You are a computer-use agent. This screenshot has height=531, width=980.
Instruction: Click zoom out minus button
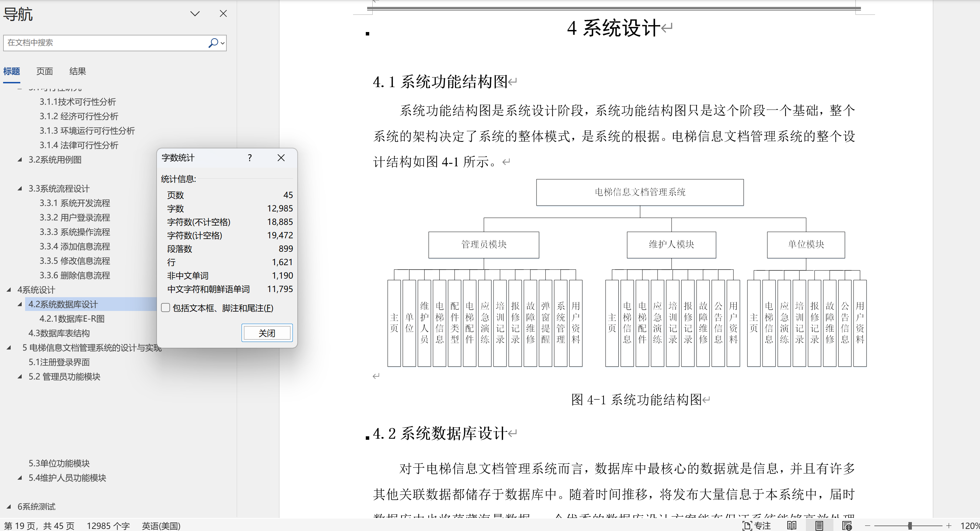[868, 526]
